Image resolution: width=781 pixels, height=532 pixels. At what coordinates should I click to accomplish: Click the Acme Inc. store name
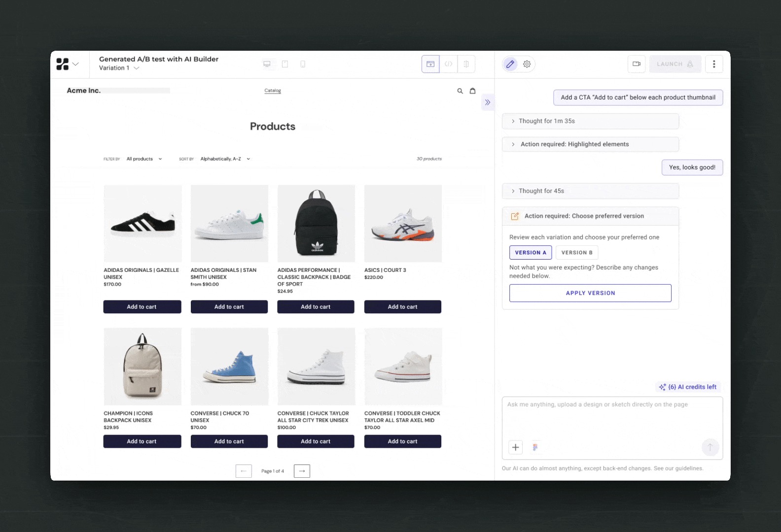84,91
